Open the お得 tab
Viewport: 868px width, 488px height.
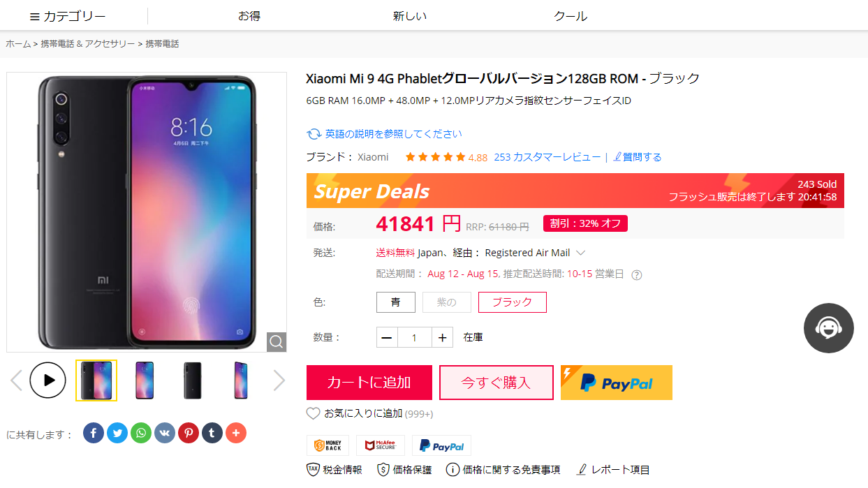click(249, 16)
